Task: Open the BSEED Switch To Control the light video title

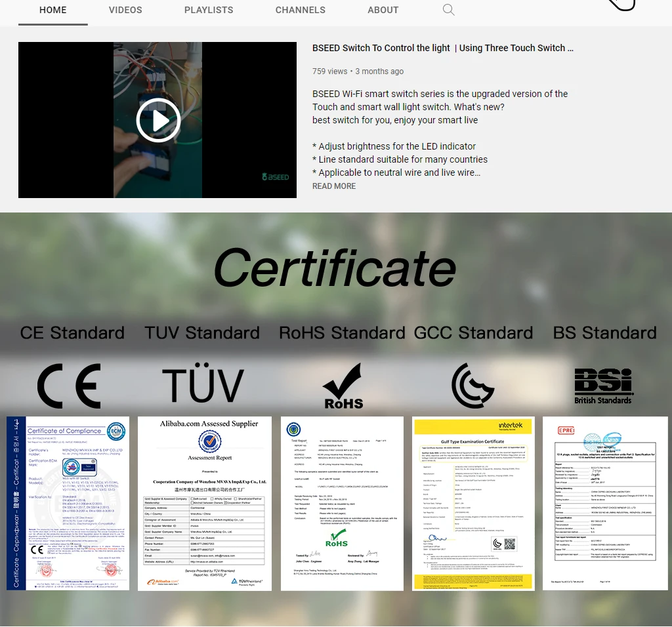Action: coord(443,48)
